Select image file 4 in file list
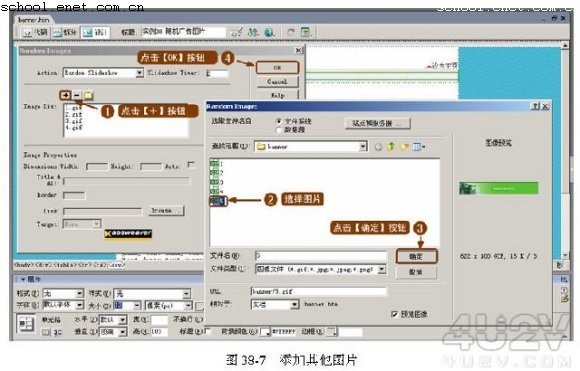580x371 pixels. tap(216, 191)
